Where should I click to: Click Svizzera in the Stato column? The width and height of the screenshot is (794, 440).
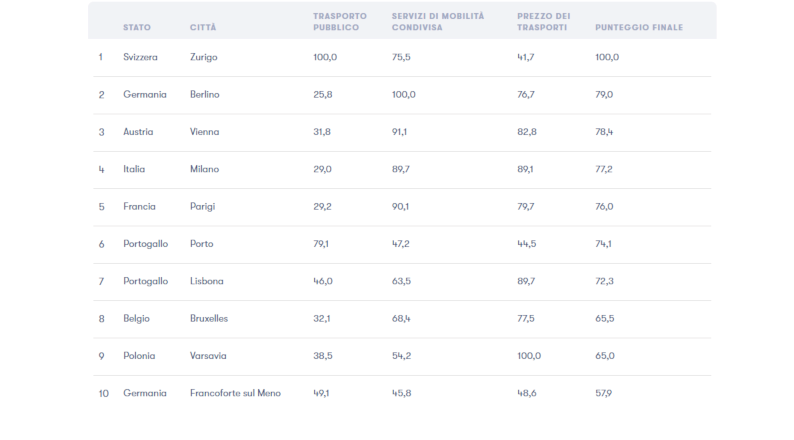point(141,57)
